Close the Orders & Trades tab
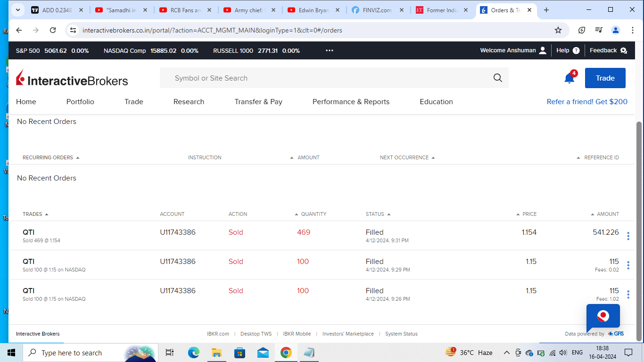644x362 pixels. pyautogui.click(x=529, y=10)
